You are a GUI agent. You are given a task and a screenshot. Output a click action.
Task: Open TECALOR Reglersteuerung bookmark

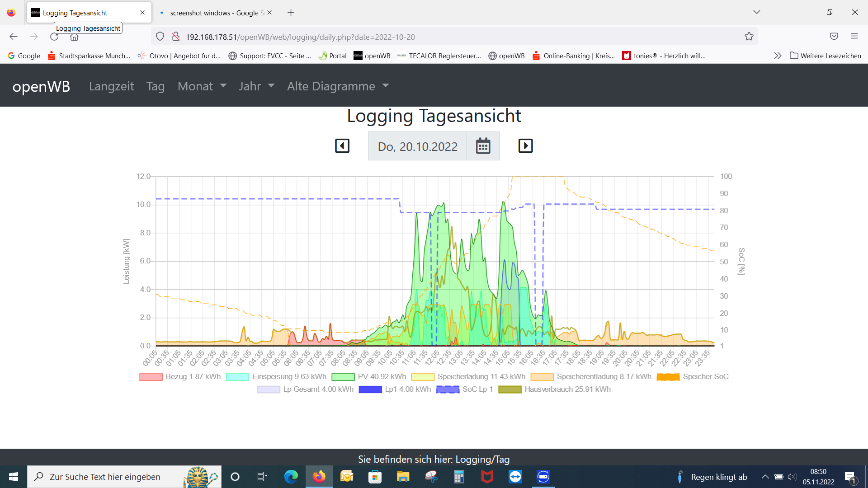coord(439,56)
